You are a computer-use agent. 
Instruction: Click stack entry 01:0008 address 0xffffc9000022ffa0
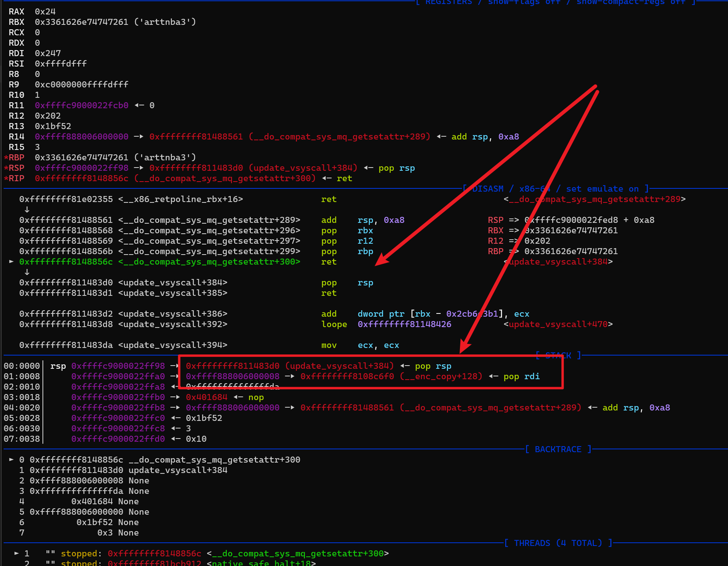(118, 376)
